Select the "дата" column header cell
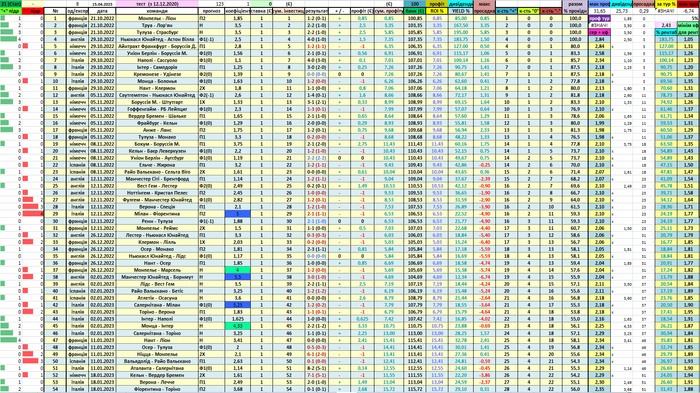700x393 pixels. [102, 11]
